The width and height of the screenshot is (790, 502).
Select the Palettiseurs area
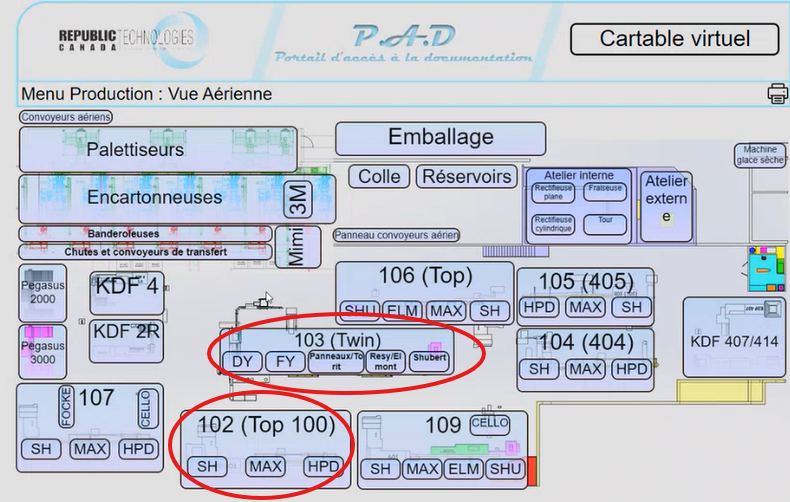tap(135, 150)
